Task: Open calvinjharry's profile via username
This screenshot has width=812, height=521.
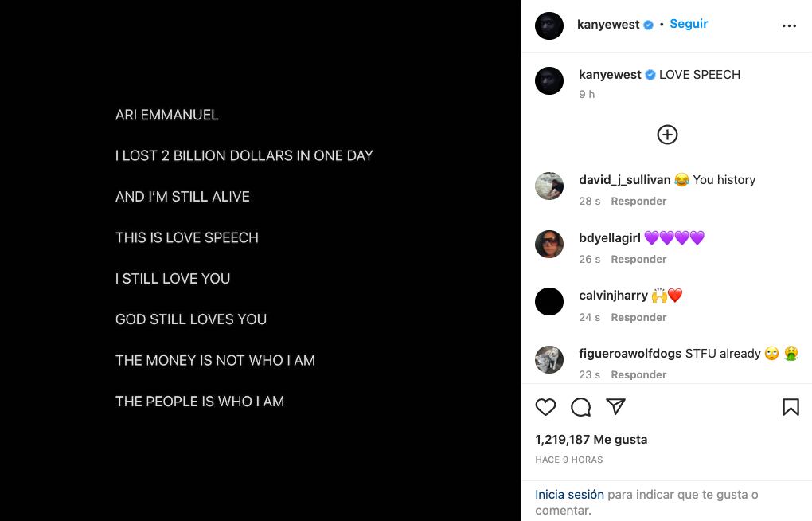Action: pyautogui.click(x=613, y=295)
